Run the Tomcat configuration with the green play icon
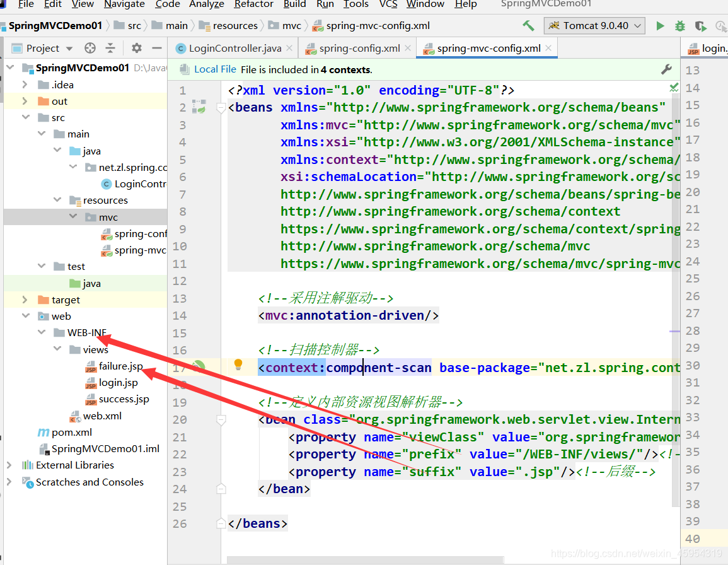The width and height of the screenshot is (728, 565). [660, 26]
